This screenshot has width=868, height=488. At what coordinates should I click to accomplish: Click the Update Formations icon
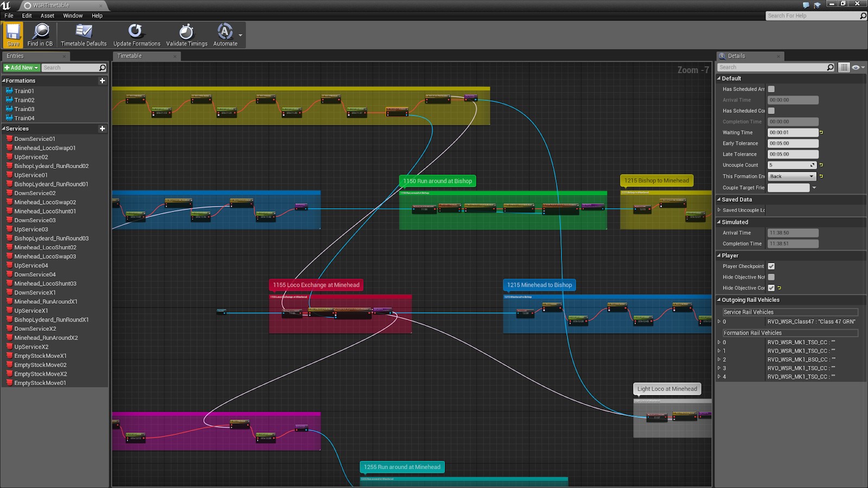(136, 32)
